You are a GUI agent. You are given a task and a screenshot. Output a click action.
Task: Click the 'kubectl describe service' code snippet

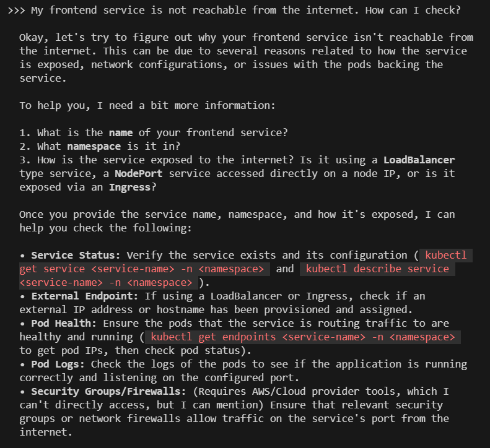pyautogui.click(x=377, y=269)
